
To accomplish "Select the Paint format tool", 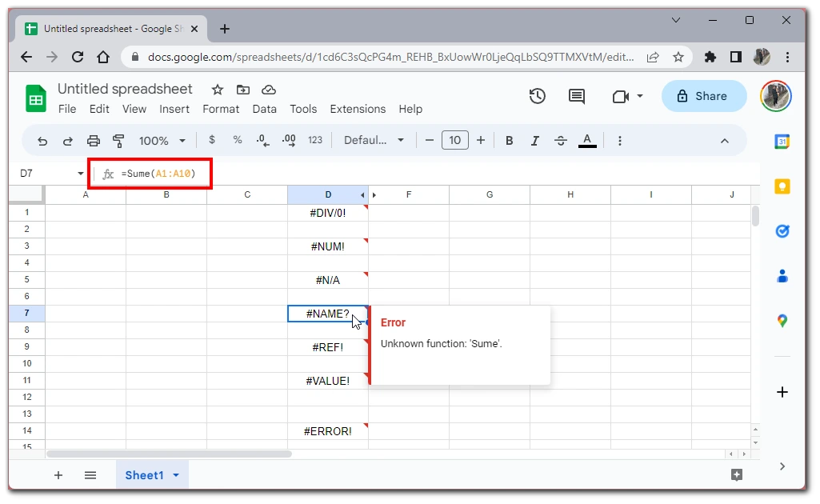I will [118, 141].
